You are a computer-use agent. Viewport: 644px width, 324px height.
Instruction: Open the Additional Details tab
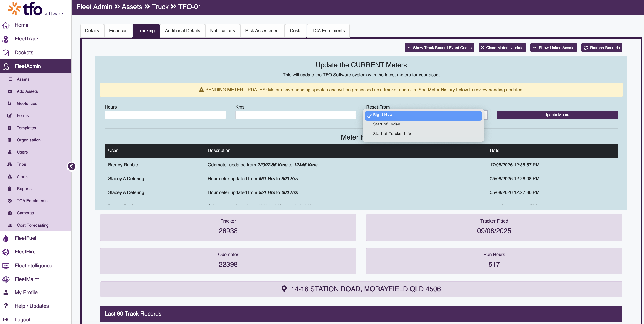pyautogui.click(x=183, y=31)
